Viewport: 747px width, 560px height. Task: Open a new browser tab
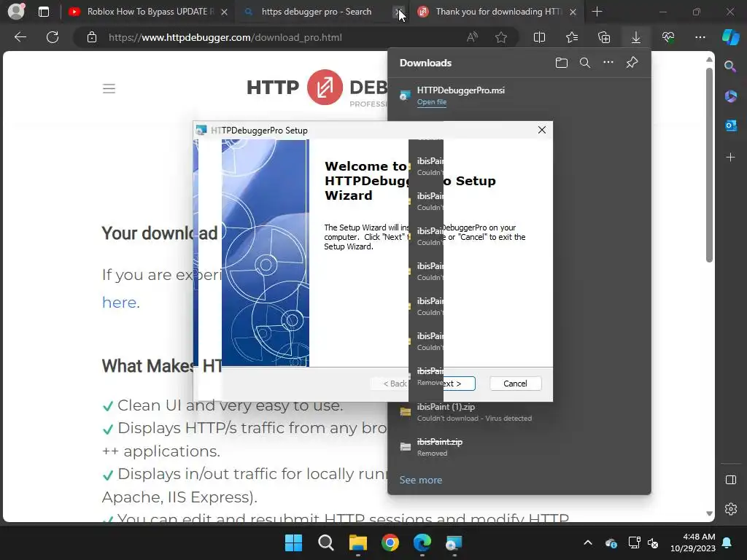[x=597, y=12]
